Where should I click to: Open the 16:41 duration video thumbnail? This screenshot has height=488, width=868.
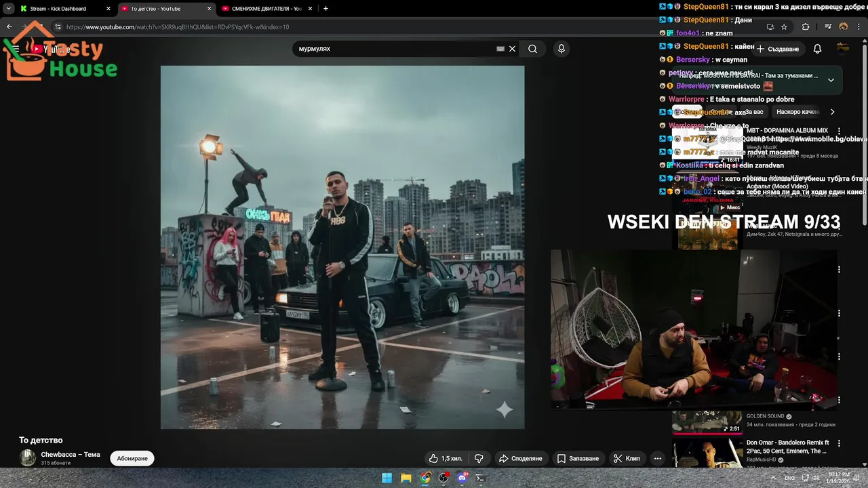click(x=707, y=145)
